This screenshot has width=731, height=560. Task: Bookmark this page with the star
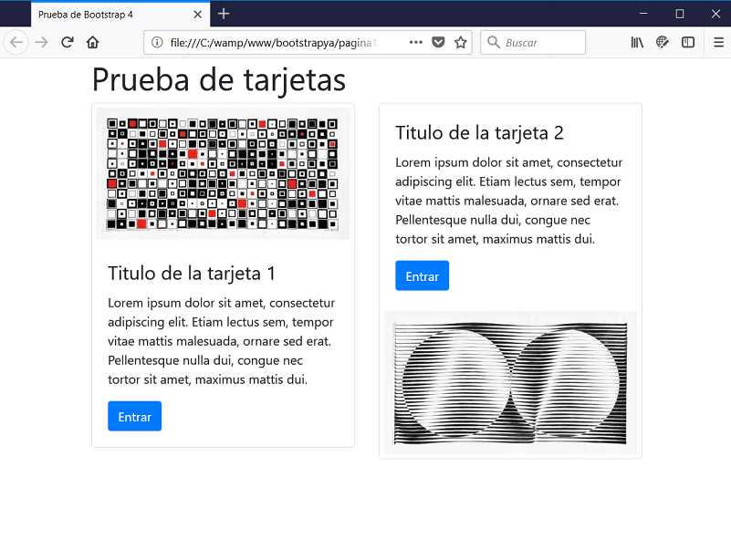click(x=461, y=42)
